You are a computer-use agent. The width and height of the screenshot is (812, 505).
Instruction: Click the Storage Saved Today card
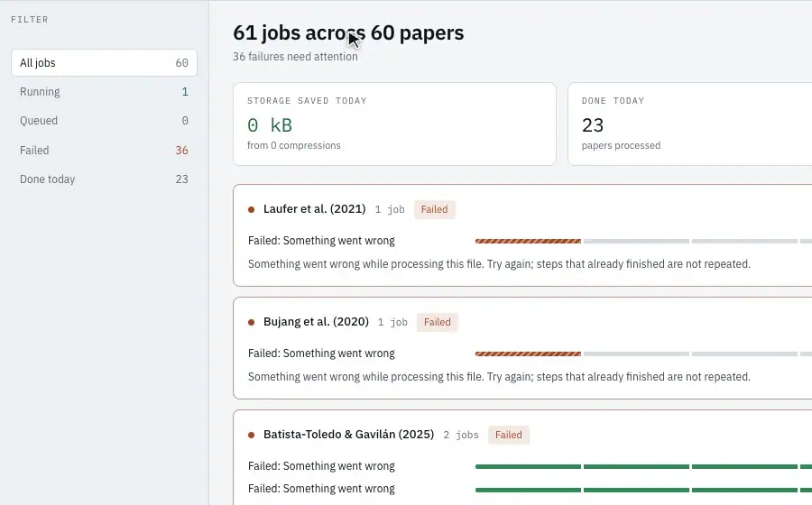click(x=394, y=124)
